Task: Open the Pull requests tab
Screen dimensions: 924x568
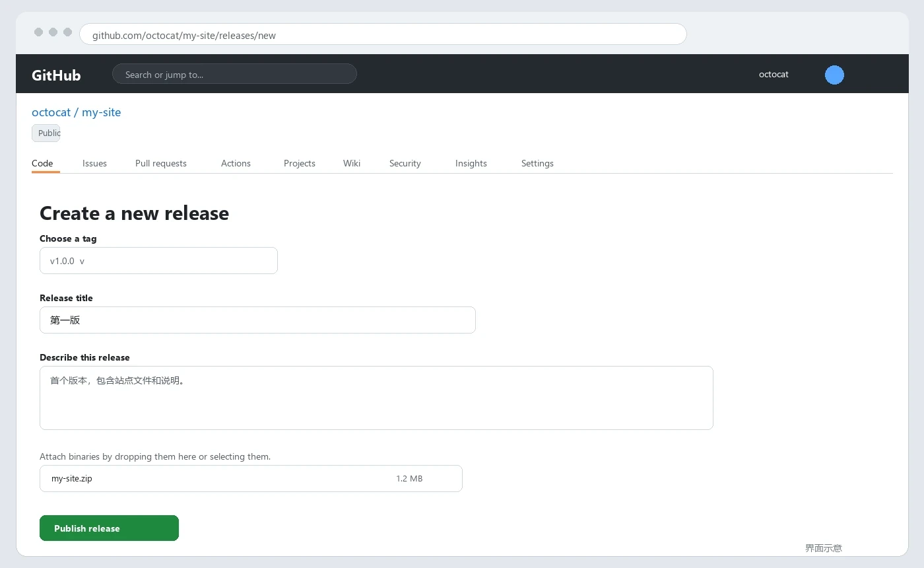Action: (x=161, y=163)
